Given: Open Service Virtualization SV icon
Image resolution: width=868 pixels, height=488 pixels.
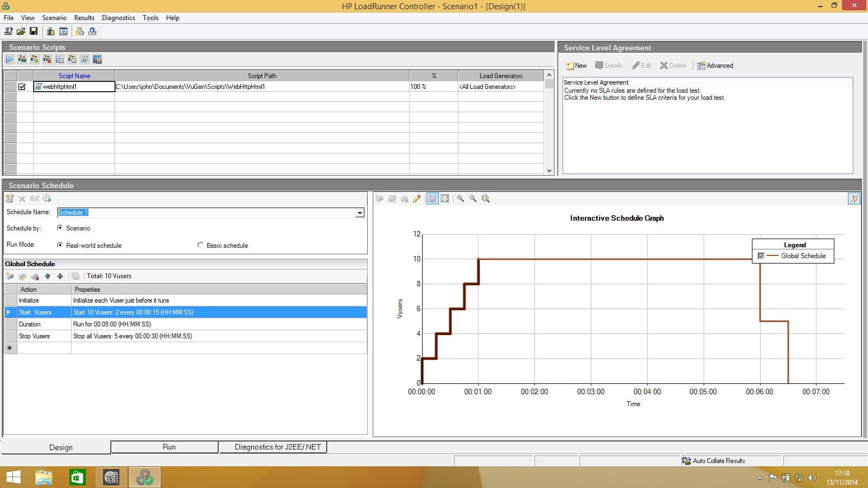Looking at the screenshot, I should point(98,59).
